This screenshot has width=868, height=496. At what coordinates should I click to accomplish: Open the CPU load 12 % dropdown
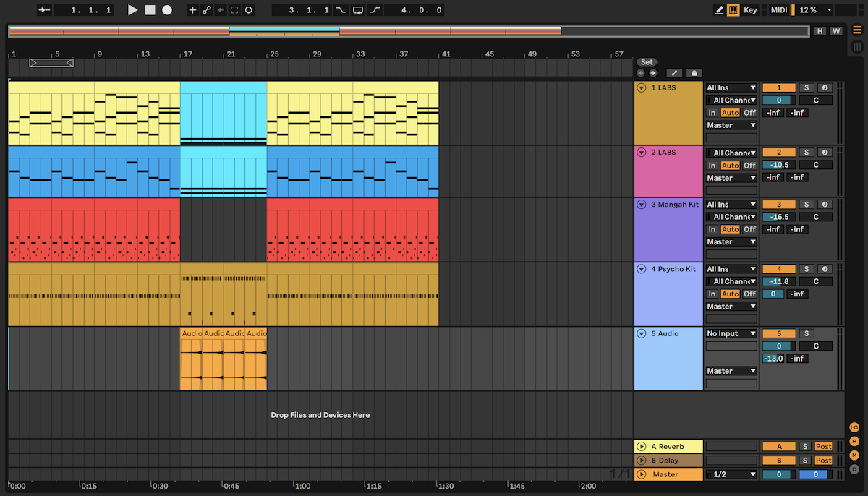pyautogui.click(x=816, y=10)
